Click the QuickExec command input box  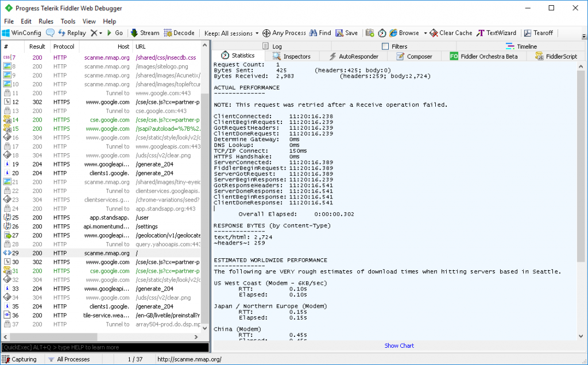pos(105,347)
